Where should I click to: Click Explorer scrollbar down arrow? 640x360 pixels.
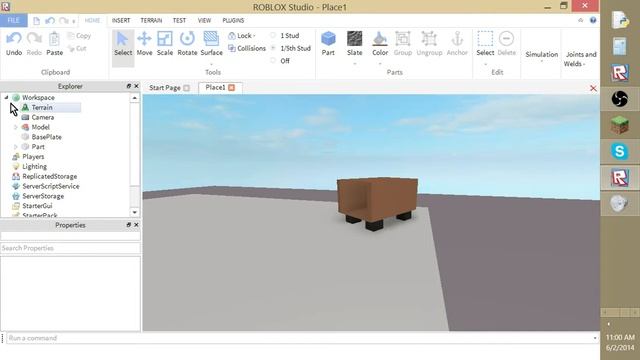click(135, 212)
